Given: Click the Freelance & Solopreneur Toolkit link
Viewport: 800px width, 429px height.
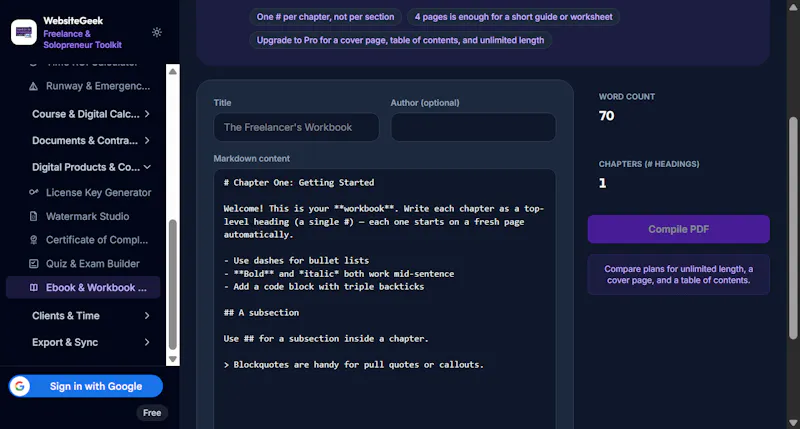Looking at the screenshot, I should pos(82,39).
